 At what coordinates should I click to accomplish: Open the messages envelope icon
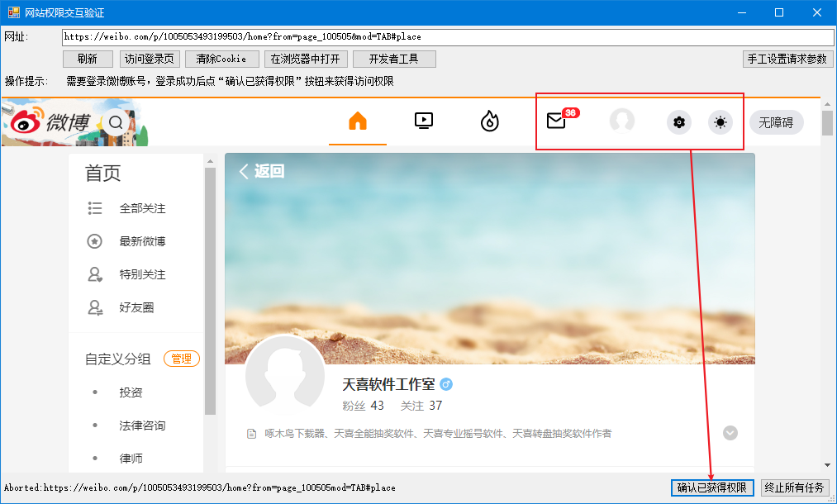556,121
